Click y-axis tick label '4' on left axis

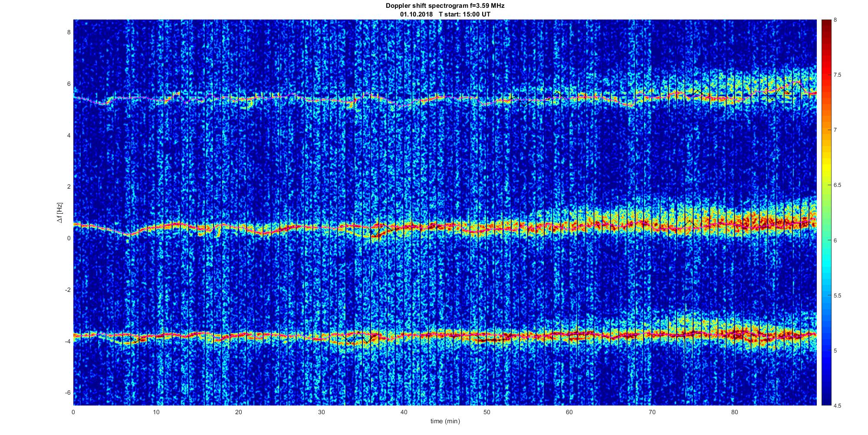click(69, 135)
